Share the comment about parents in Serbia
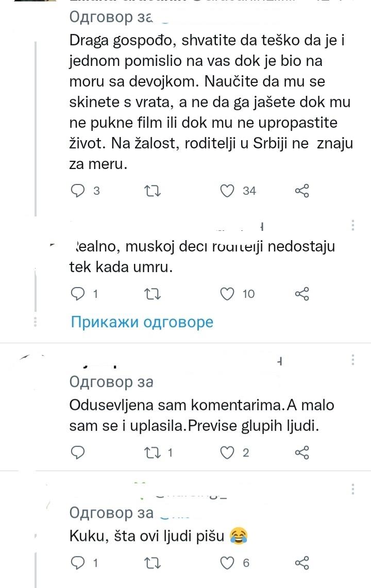Screen dimensions: 371x588 click(302, 191)
